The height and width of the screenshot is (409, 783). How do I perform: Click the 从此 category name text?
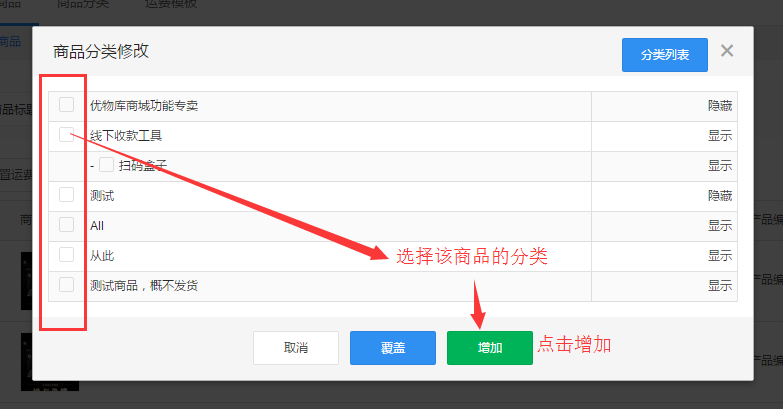(103, 256)
